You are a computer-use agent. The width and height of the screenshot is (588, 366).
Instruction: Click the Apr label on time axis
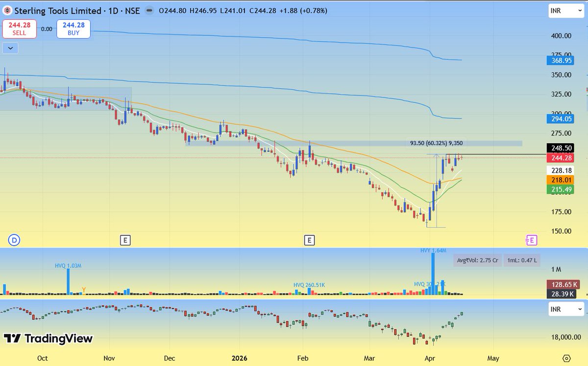tap(430, 358)
